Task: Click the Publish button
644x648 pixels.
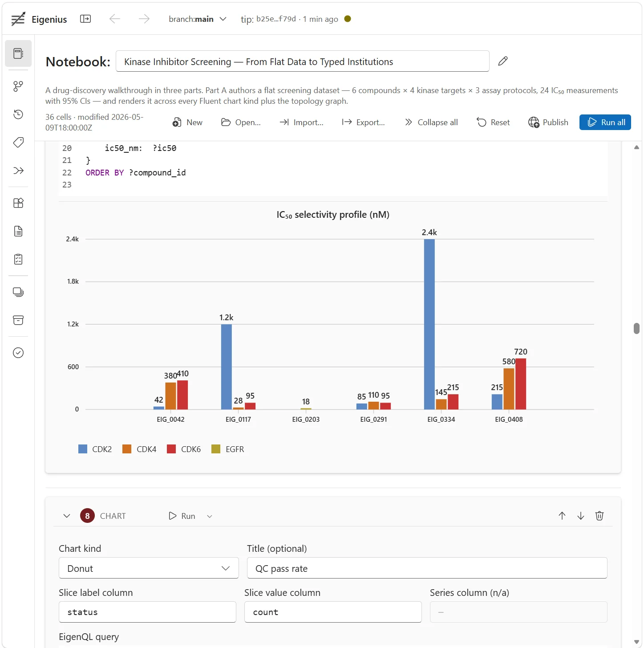Action: click(x=548, y=122)
